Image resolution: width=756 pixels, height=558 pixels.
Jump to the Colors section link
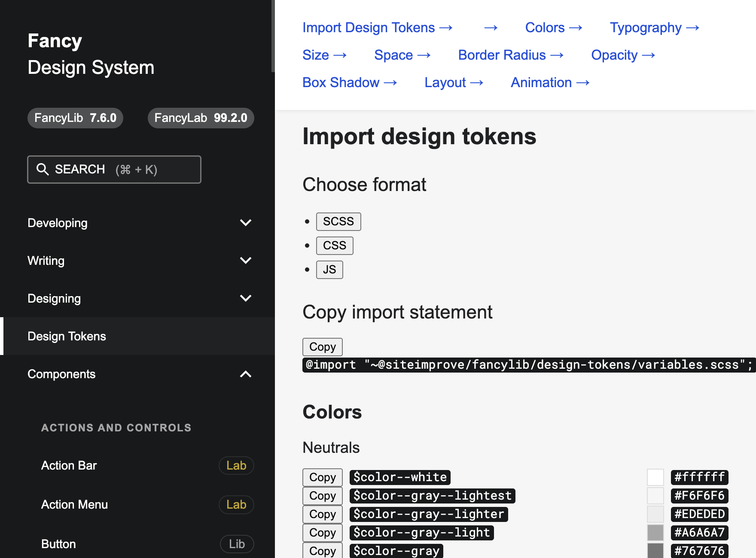click(x=554, y=27)
